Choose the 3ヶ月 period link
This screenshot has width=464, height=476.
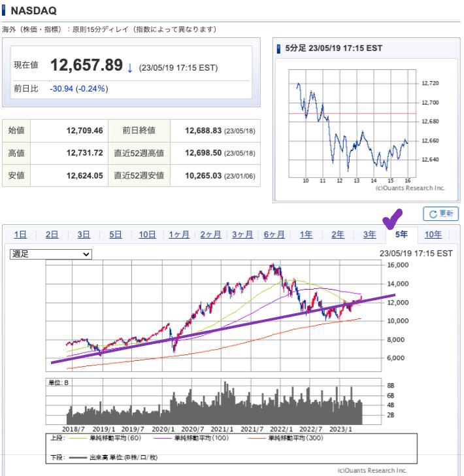tap(242, 235)
